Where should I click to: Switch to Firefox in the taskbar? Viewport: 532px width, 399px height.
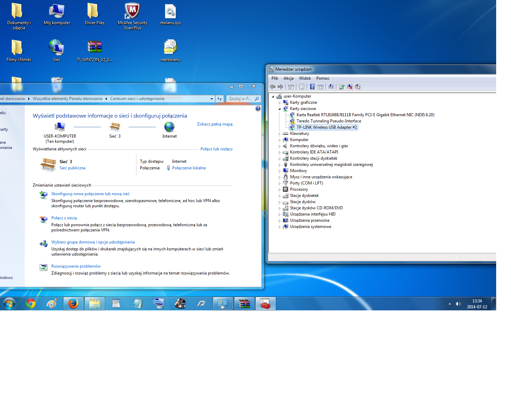73,304
